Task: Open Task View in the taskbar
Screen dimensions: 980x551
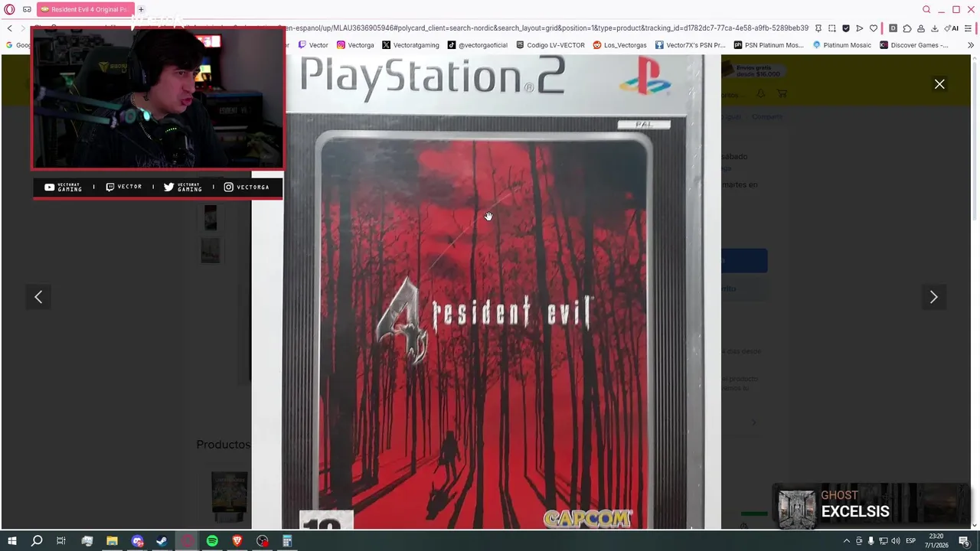Action: click(x=61, y=541)
